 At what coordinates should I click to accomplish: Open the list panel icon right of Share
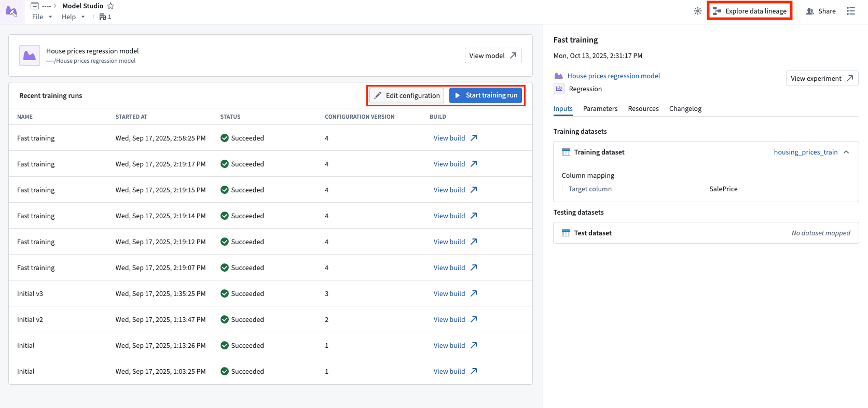point(851,11)
